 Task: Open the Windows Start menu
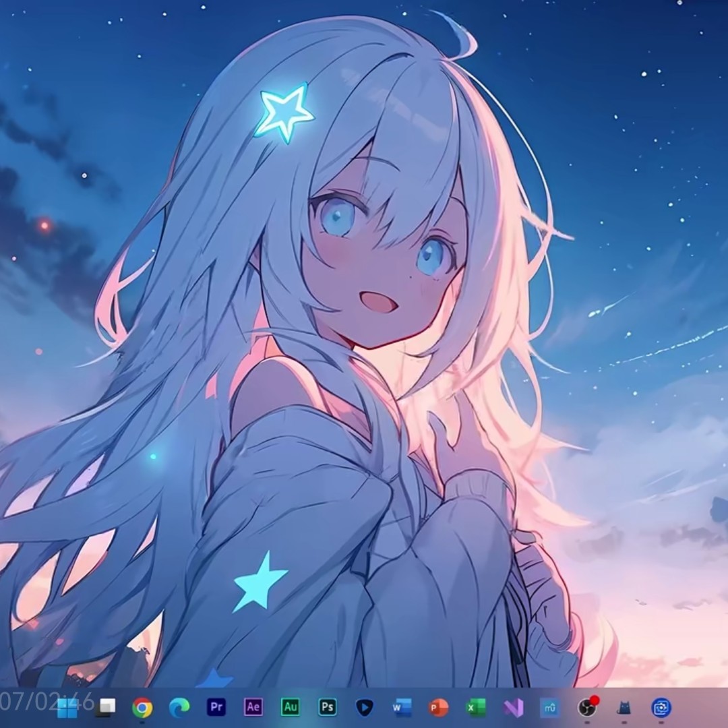(67, 707)
